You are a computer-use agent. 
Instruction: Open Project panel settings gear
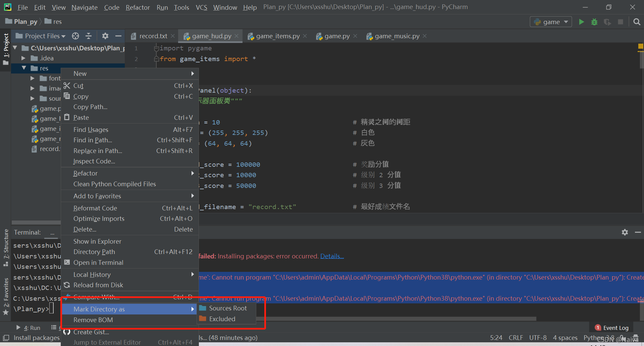click(105, 36)
